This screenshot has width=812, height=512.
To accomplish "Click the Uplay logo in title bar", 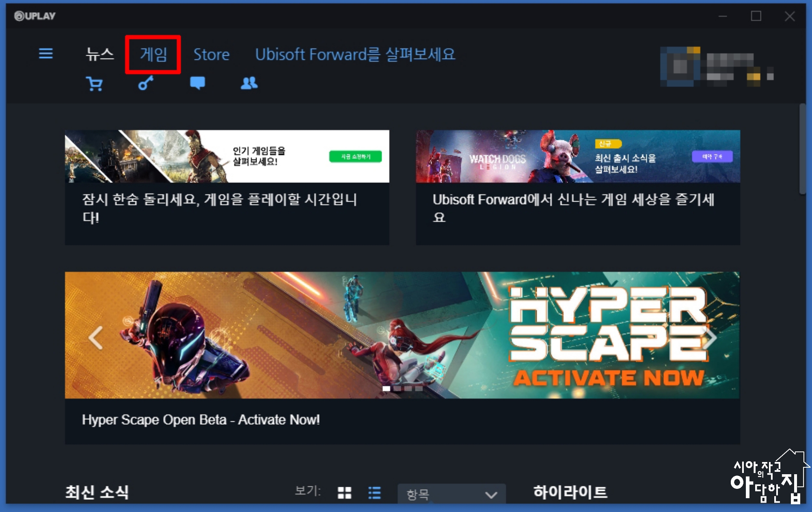I will [35, 16].
